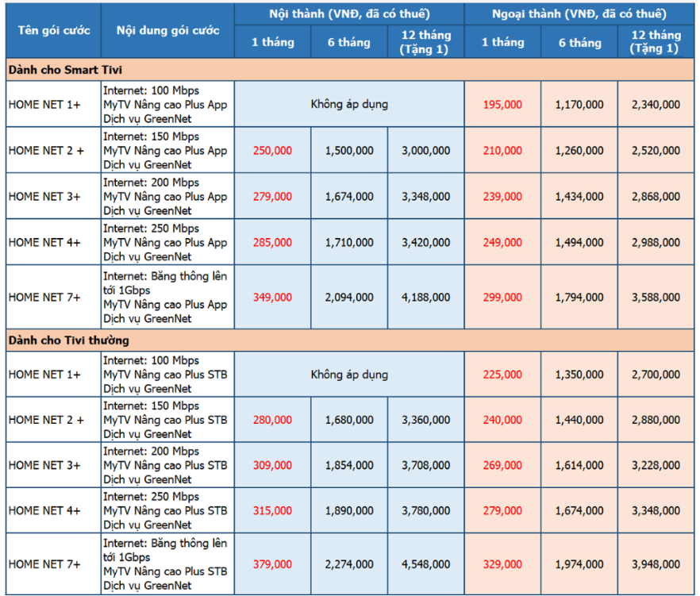Click the 2,340,000 price cell
700x596 pixels.
656,105
